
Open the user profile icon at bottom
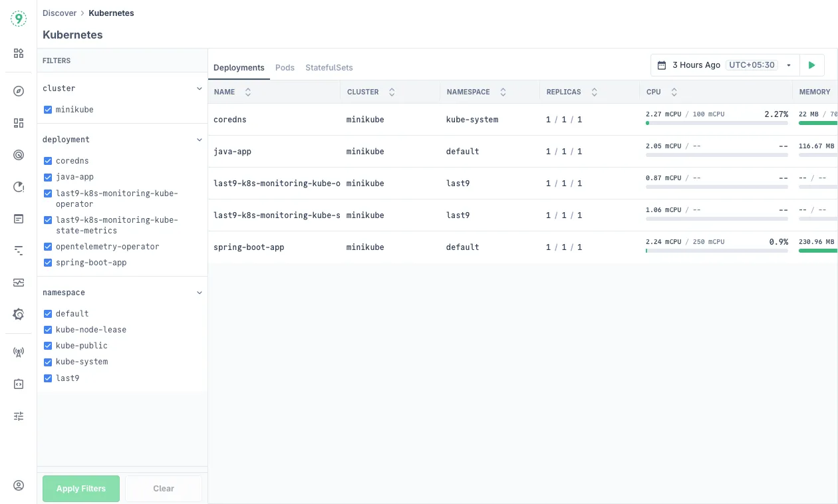click(19, 485)
